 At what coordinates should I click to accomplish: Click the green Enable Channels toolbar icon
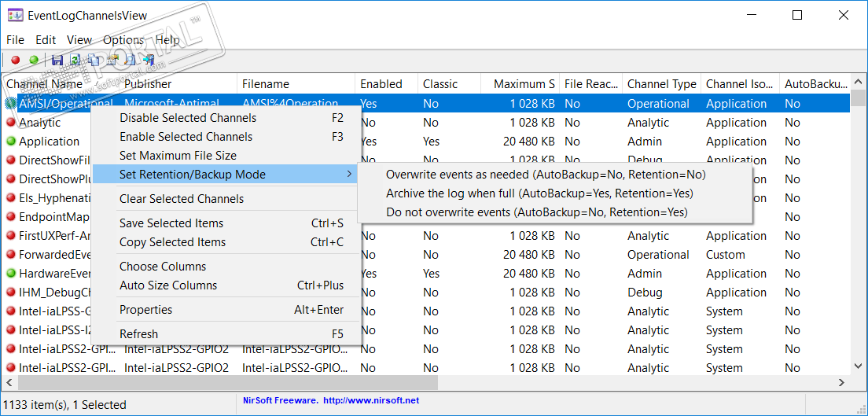click(x=34, y=60)
